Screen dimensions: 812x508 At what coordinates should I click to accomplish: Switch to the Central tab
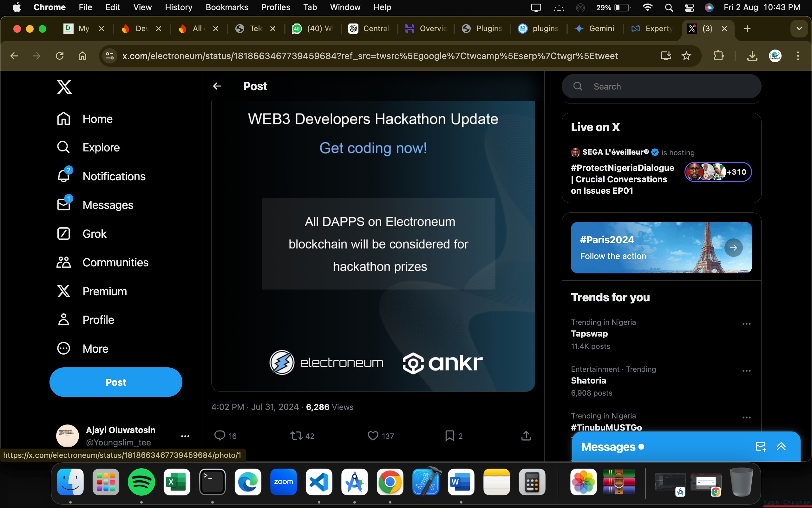[x=370, y=29]
